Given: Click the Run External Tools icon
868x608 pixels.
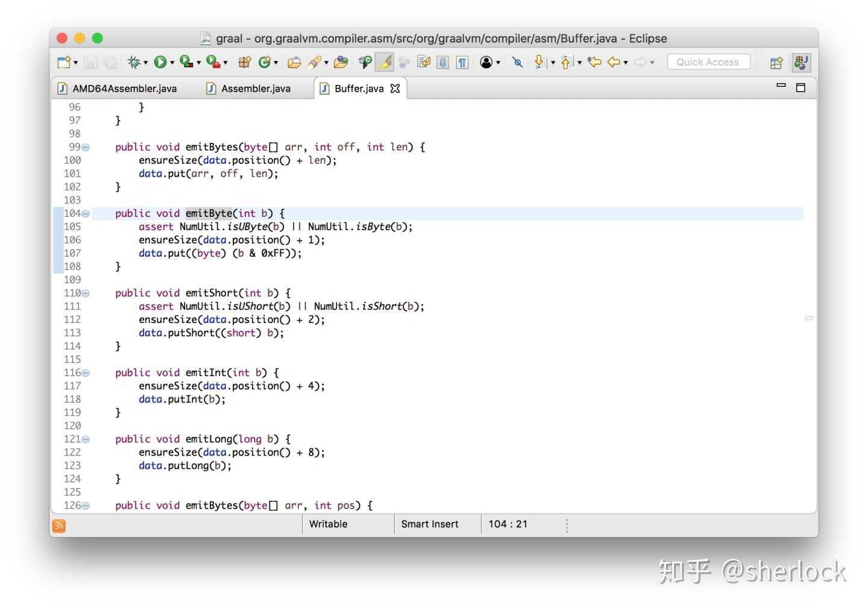Looking at the screenshot, I should (213, 62).
